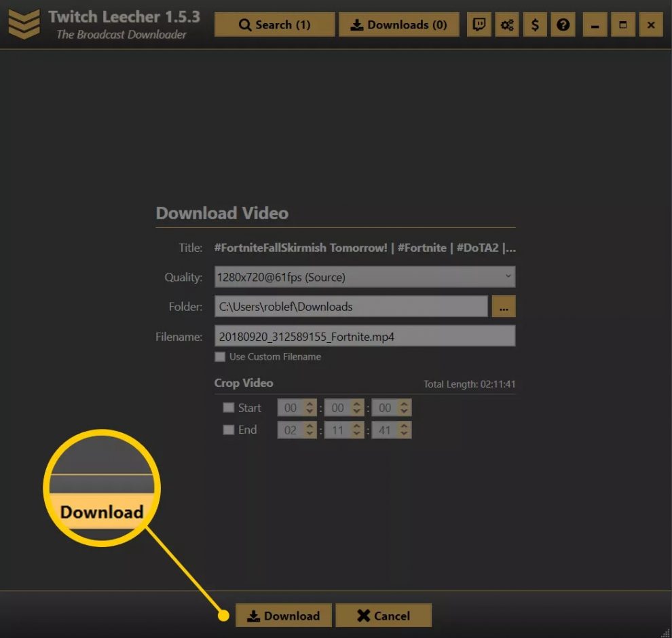Open the Quality dropdown showing 1280x720@61fps
Viewport: 672px width, 638px height.
[365, 277]
